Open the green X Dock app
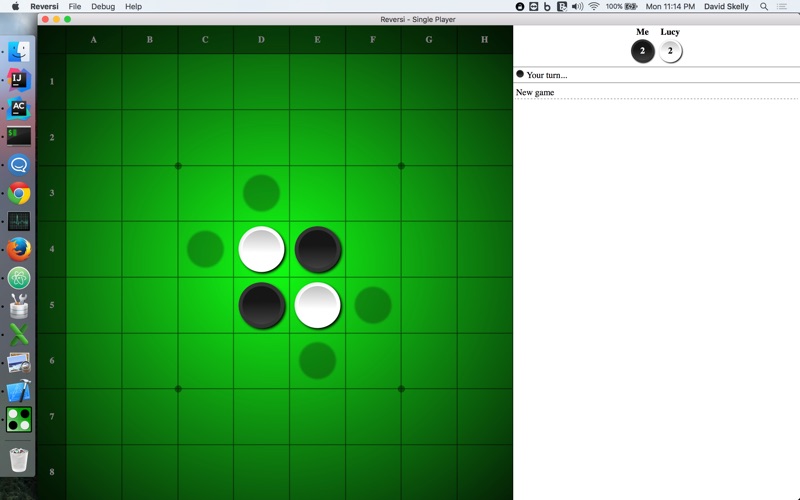Screen dimensions: 800x500 (19, 335)
